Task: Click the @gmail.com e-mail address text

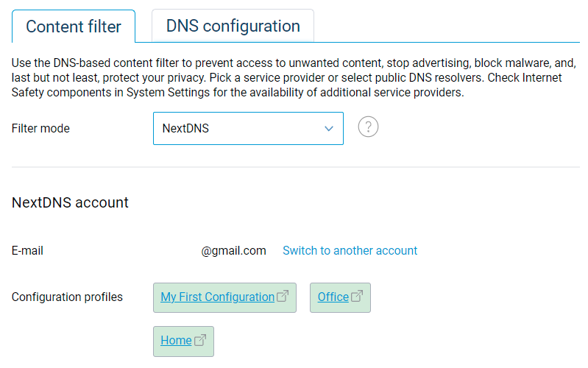Action: click(x=233, y=251)
